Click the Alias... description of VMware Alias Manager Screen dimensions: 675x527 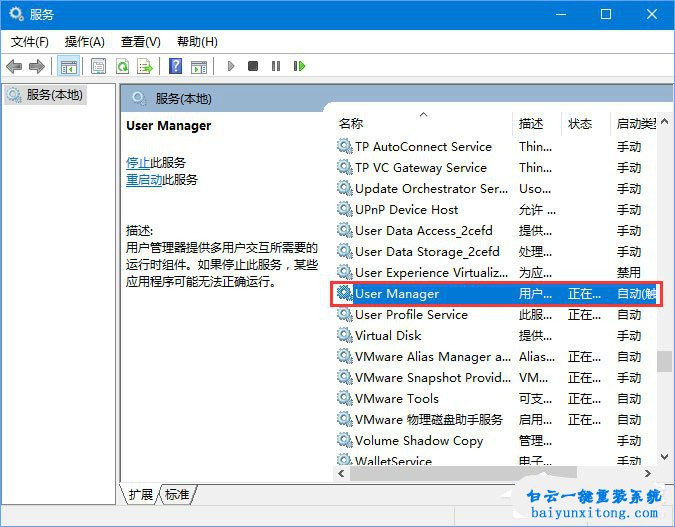click(x=537, y=356)
